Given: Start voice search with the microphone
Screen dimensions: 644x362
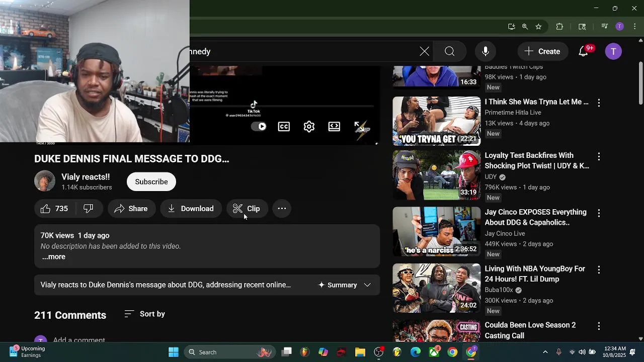Looking at the screenshot, I should 486,51.
